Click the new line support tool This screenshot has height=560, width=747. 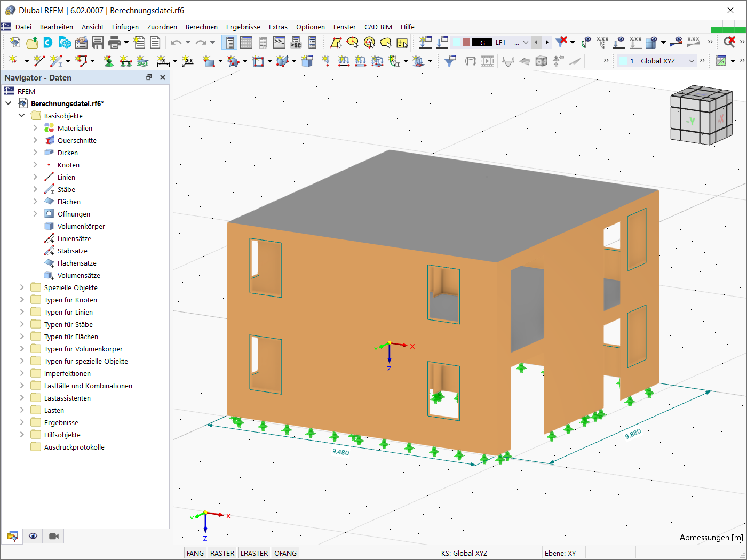click(x=125, y=61)
